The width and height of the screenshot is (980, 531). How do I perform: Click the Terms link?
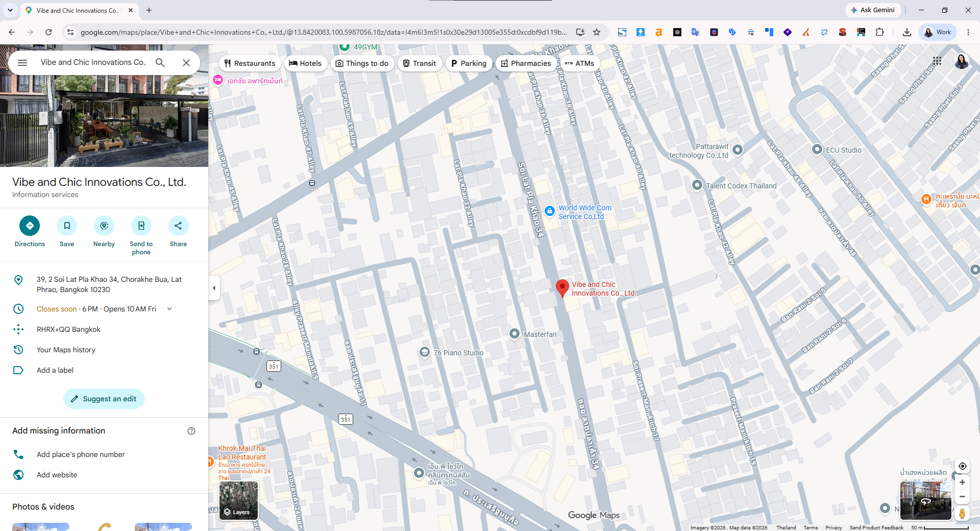811,527
